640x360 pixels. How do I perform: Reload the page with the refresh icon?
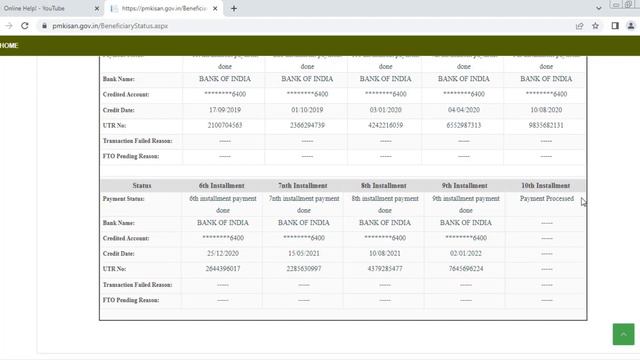point(25,26)
